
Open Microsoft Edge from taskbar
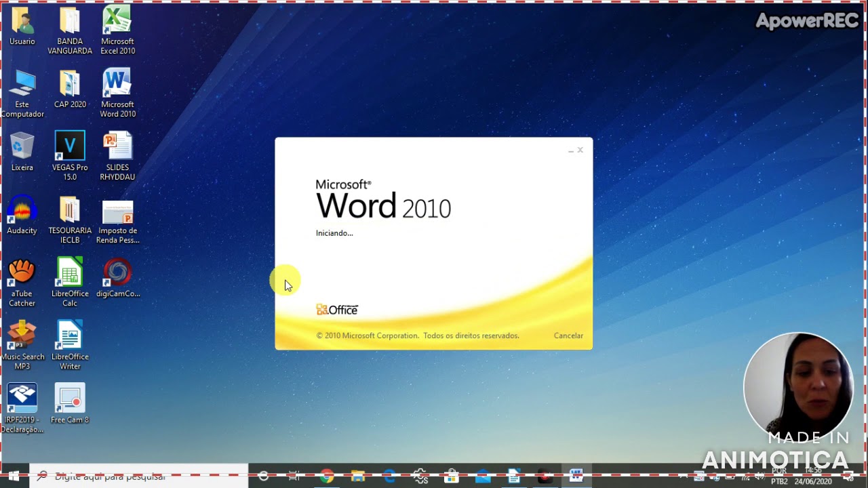point(389,476)
